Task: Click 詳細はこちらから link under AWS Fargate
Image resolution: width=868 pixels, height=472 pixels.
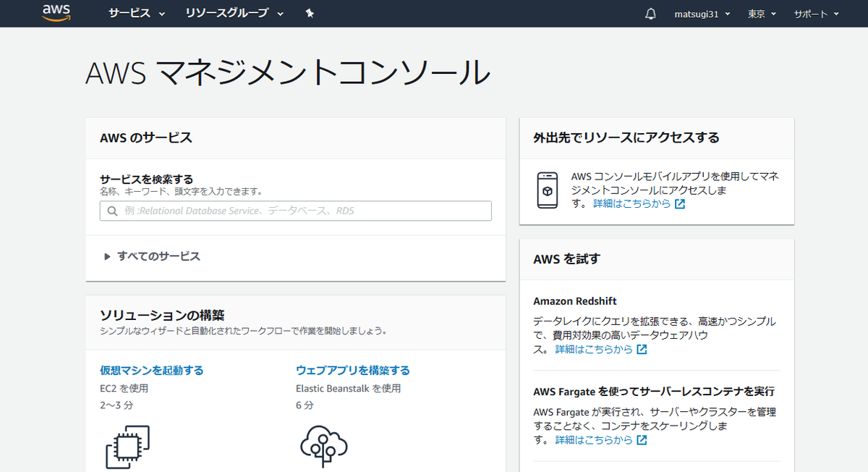Action: 594,440
